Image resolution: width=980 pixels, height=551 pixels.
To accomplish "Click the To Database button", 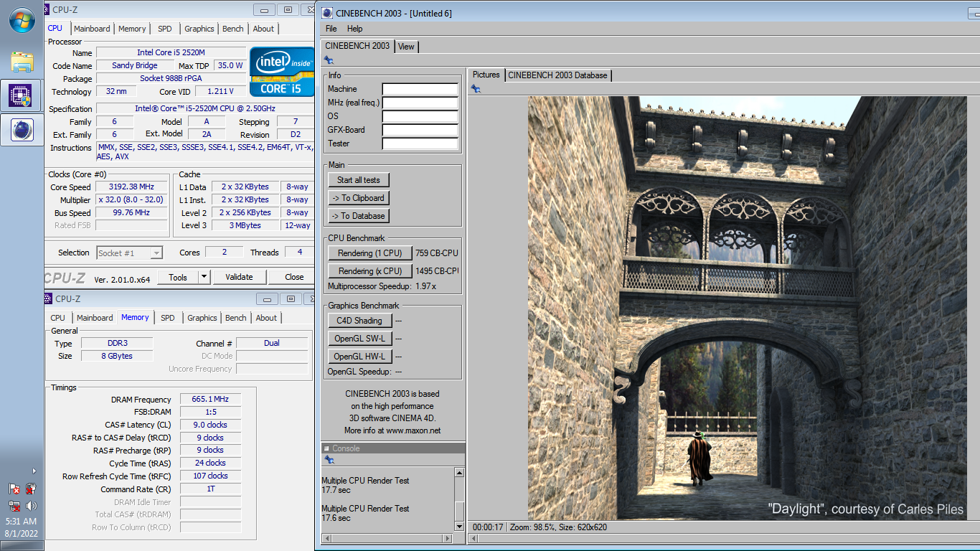I will point(359,216).
